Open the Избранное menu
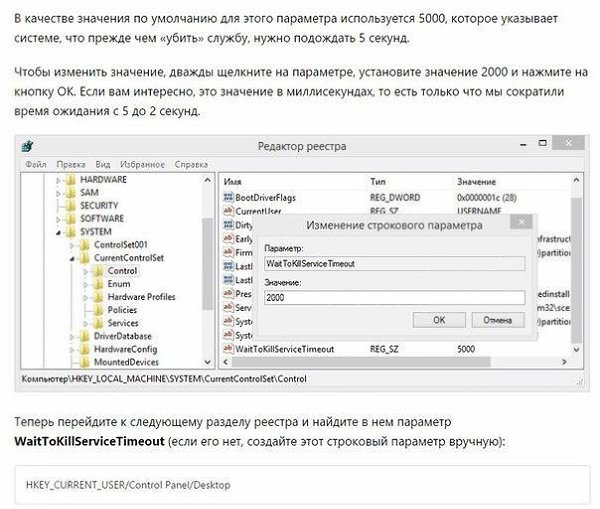 click(142, 164)
